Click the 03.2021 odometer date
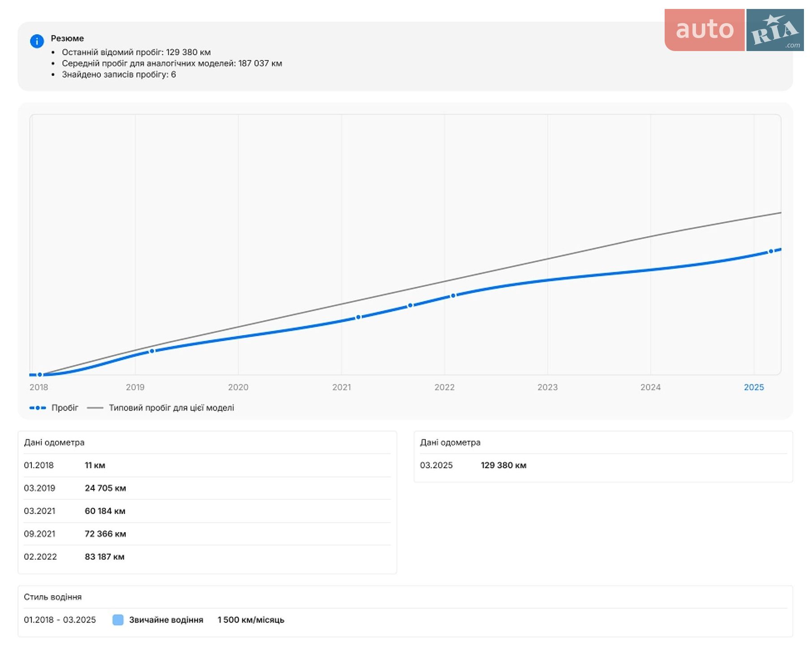The width and height of the screenshot is (812, 645). tap(39, 511)
